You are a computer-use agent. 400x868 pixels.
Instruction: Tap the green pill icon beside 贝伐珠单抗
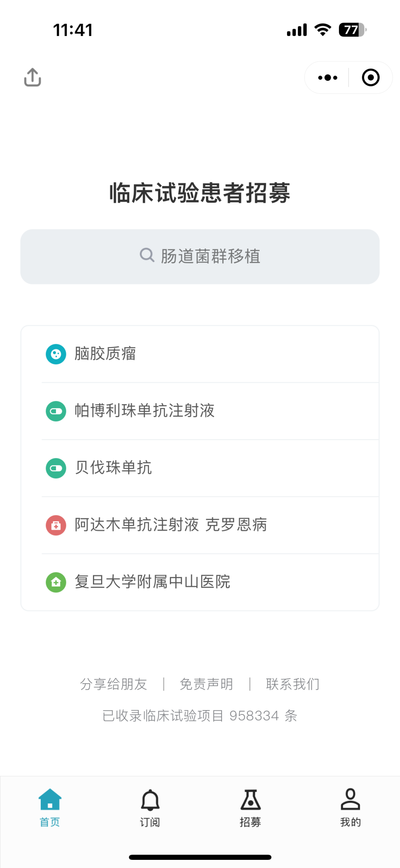[x=56, y=468]
